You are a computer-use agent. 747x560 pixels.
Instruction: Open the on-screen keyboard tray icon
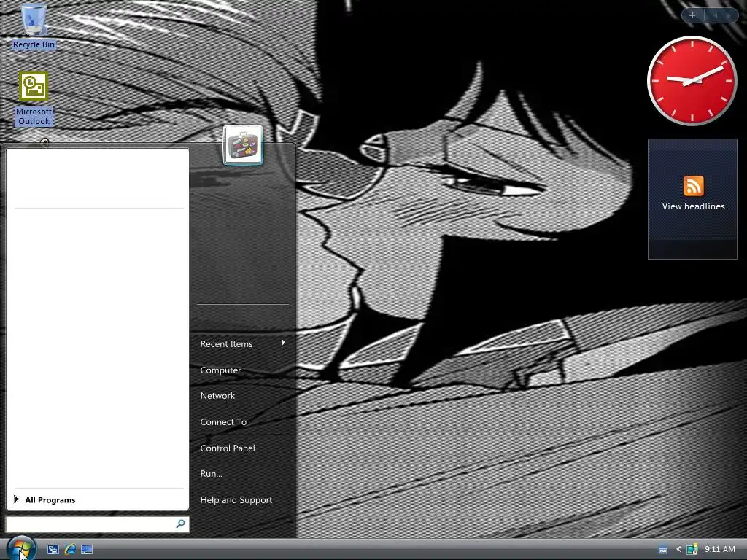tap(662, 550)
